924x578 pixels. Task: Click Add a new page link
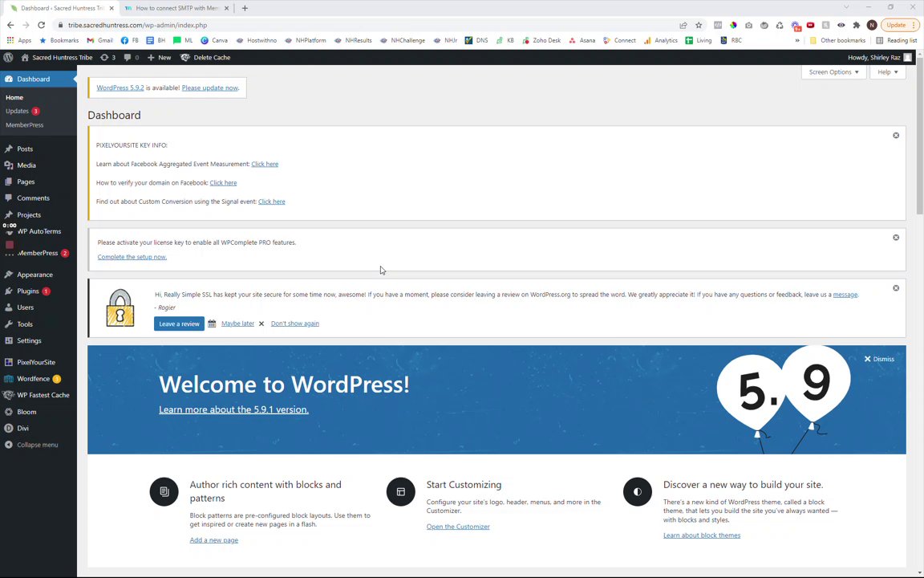pos(214,540)
